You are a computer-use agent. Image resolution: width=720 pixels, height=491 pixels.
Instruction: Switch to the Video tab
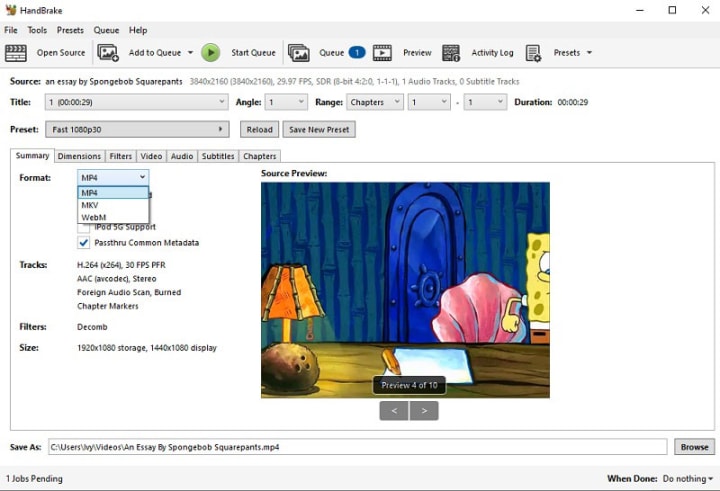point(151,156)
